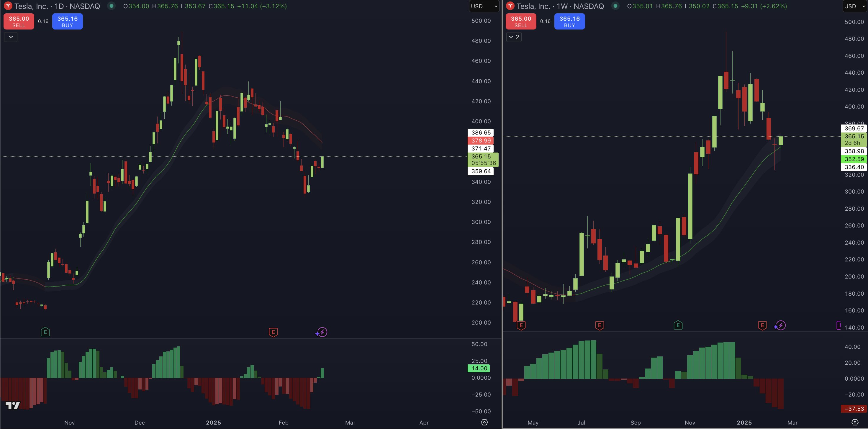The image size is (868, 429).
Task: Click the Feb label on the daily time axis
Action: [x=283, y=423]
